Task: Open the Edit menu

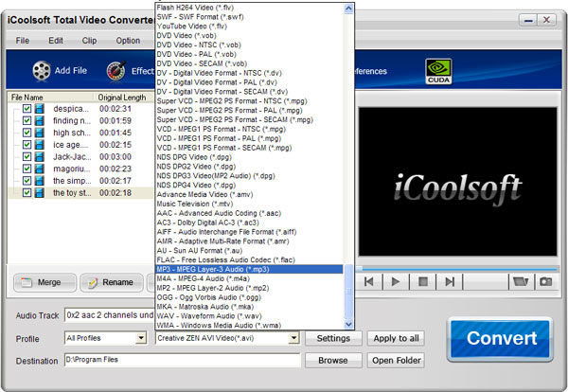Action: (x=56, y=41)
